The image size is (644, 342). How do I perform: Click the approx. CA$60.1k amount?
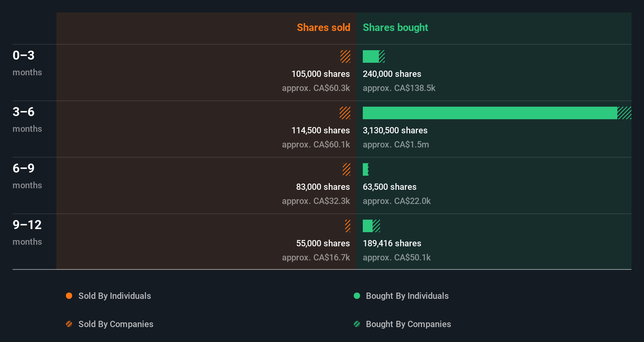point(316,145)
